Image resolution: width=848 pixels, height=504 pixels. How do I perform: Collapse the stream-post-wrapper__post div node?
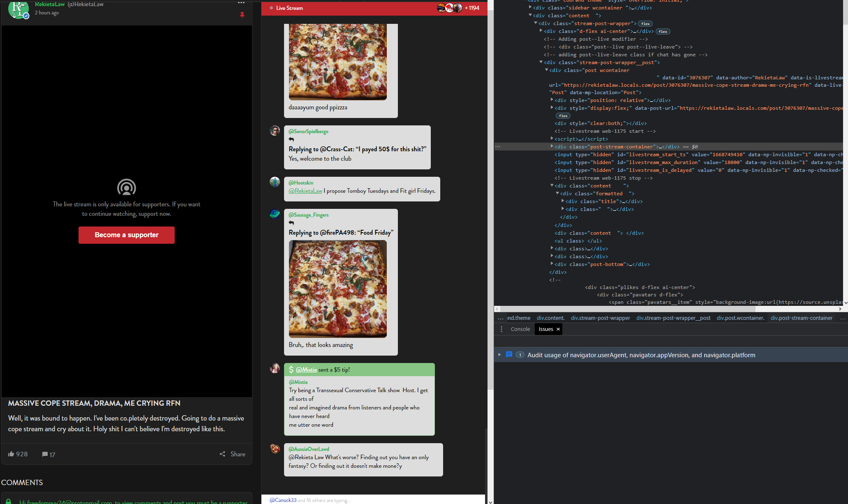click(x=541, y=62)
